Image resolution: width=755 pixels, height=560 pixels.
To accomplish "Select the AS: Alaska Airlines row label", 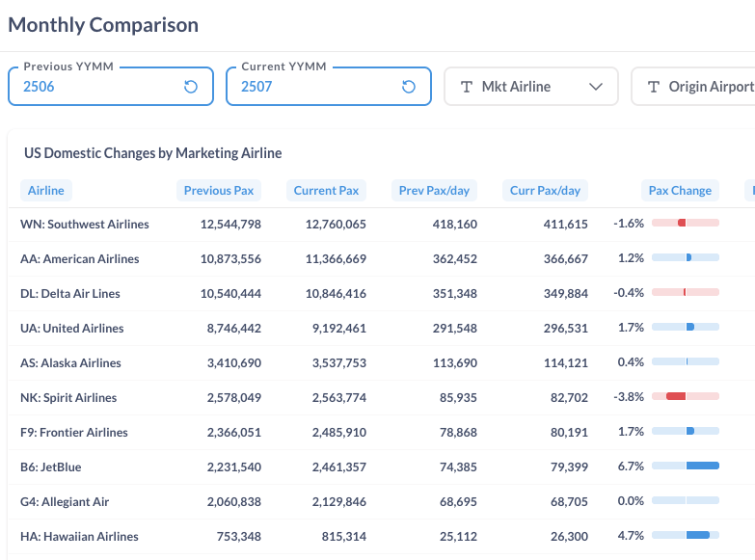I will (70, 362).
